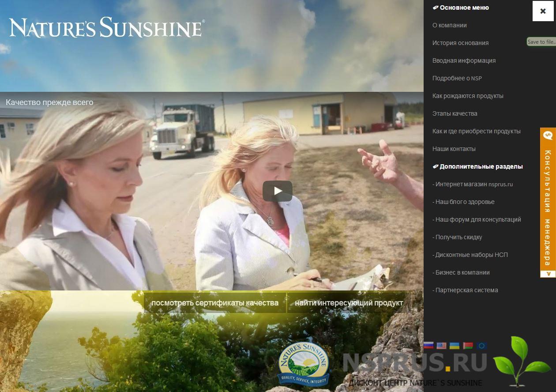
Task: Close the side menu with the X button
Action: 543,11
